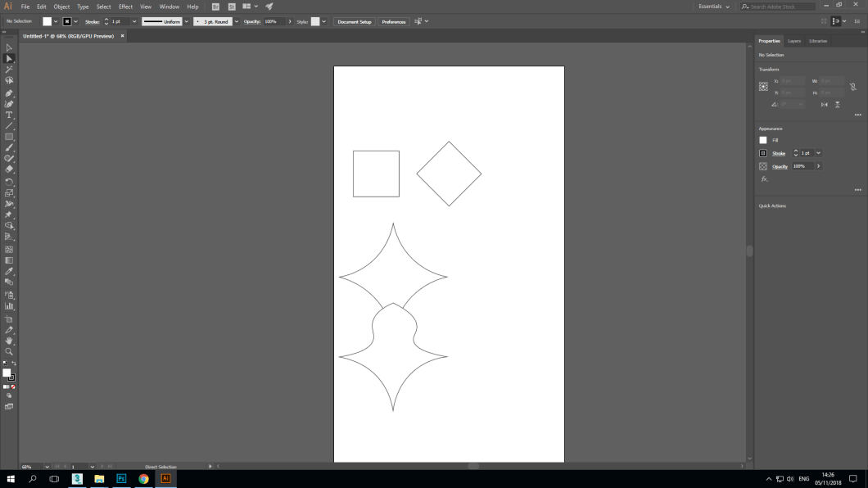Open Adobe Stock via St icon

point(231,7)
